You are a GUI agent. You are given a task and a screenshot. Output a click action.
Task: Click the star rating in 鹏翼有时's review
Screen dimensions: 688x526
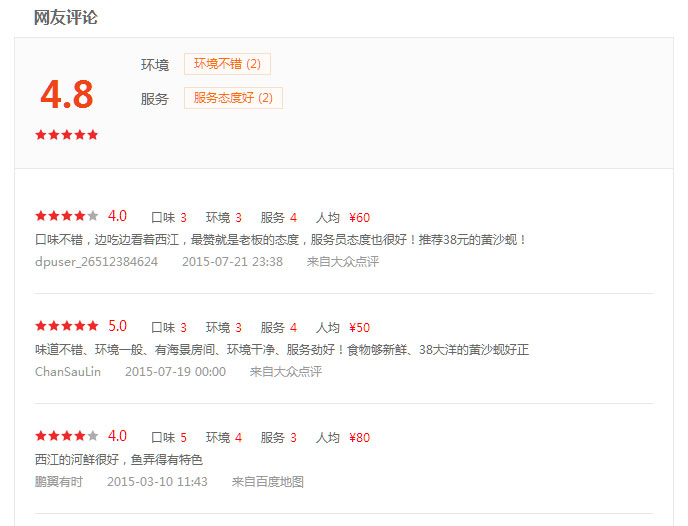pos(67,436)
